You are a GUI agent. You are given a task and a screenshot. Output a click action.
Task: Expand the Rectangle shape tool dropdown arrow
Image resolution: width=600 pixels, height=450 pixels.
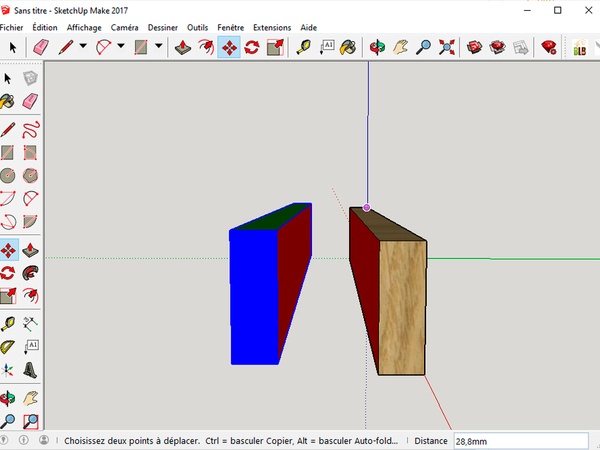[158, 47]
